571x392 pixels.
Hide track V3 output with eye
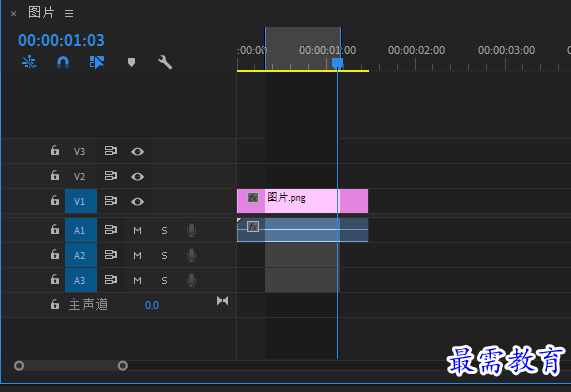pos(137,152)
